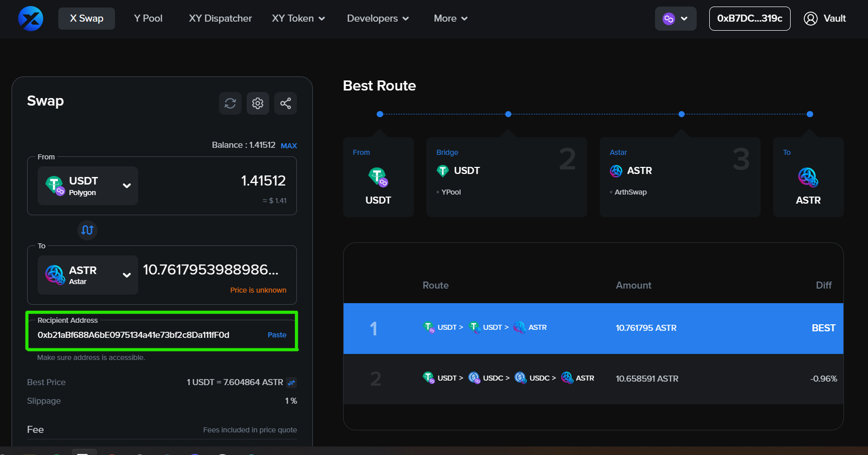Click the Slippage 1 % value
The width and height of the screenshot is (868, 455).
coord(291,401)
